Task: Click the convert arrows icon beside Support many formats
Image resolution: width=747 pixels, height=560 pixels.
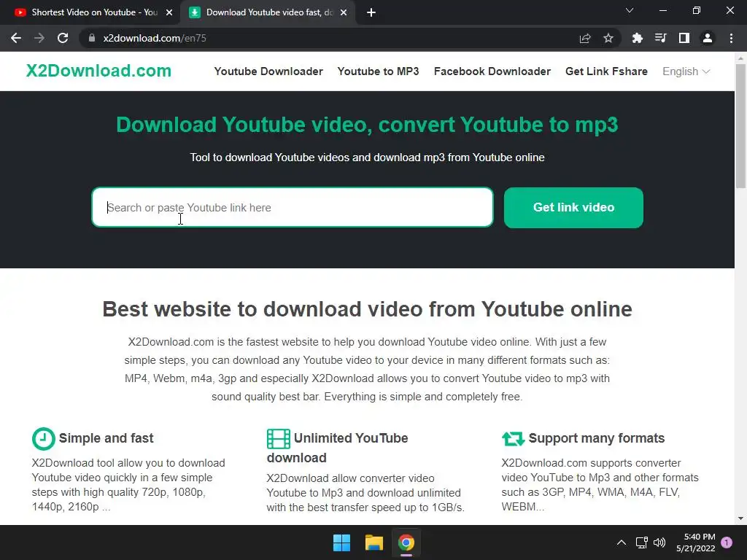Action: 513,438
